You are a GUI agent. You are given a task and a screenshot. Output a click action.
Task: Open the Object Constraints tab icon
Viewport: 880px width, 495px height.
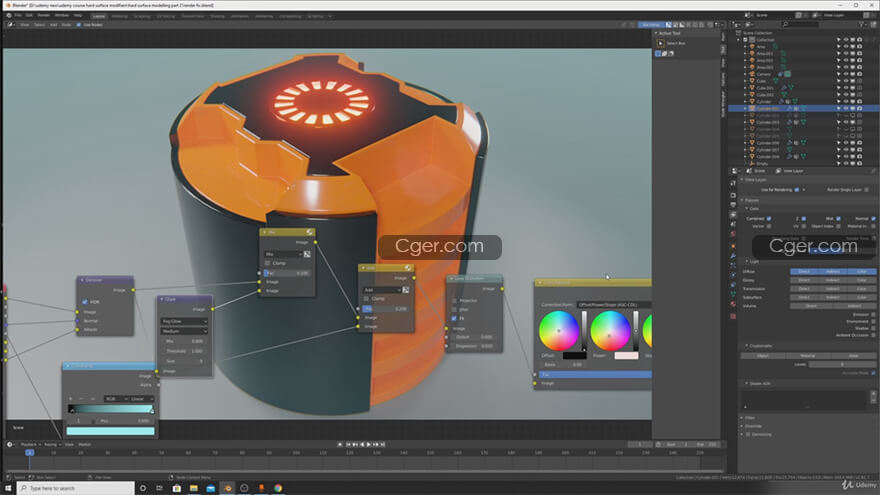click(733, 285)
